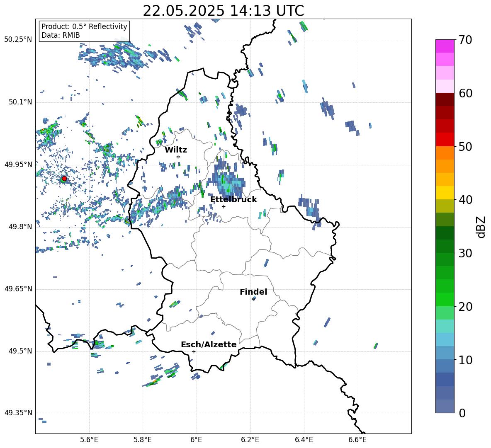
Task: Click the 49.95°N latitude label
Action: click(18, 164)
